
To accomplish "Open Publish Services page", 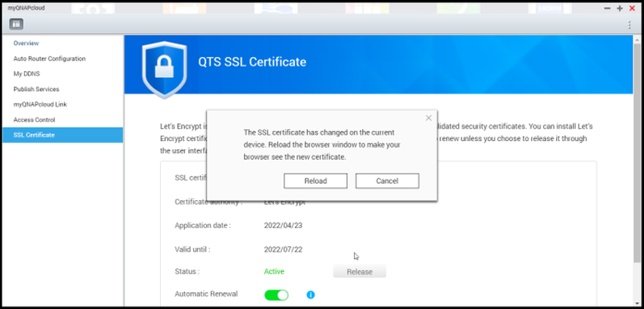I will pos(36,89).
